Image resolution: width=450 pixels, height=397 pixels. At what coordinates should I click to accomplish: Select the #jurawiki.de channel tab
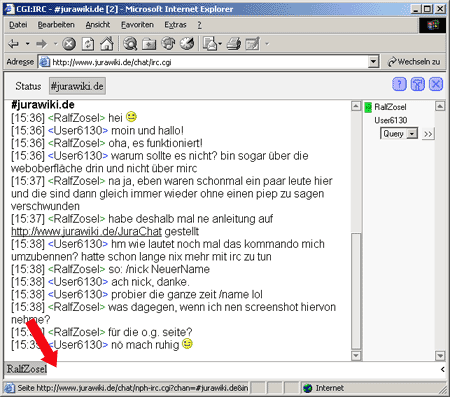coord(77,86)
